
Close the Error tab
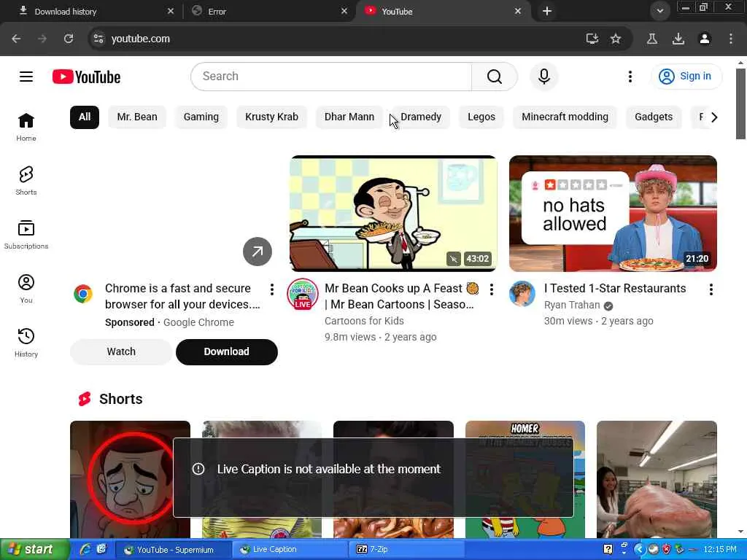click(344, 11)
